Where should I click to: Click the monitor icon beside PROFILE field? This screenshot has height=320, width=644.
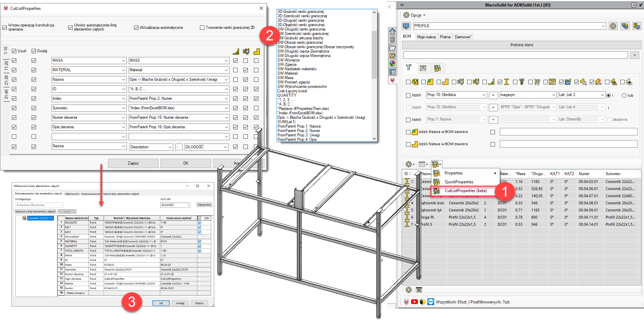tap(406, 26)
